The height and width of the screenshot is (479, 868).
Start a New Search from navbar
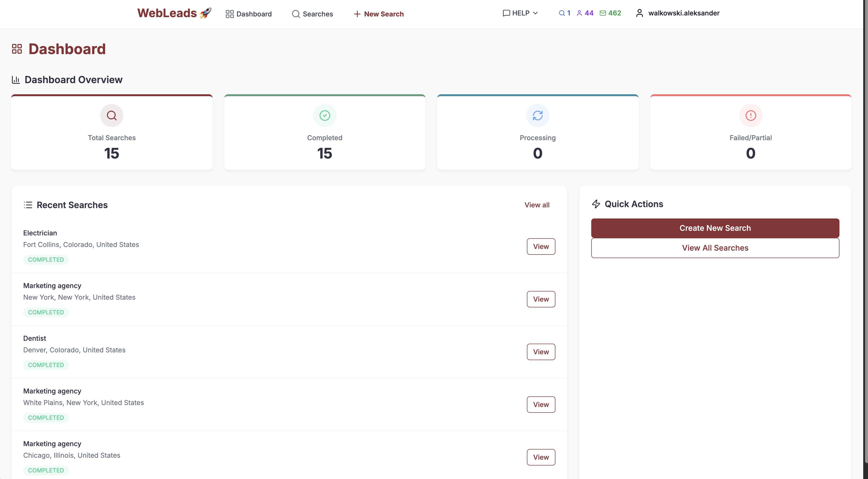378,14
